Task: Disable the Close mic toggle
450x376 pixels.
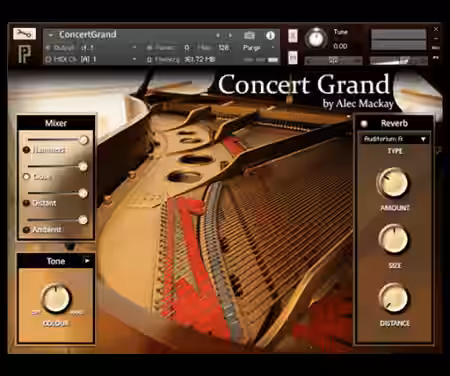Action: pyautogui.click(x=26, y=176)
